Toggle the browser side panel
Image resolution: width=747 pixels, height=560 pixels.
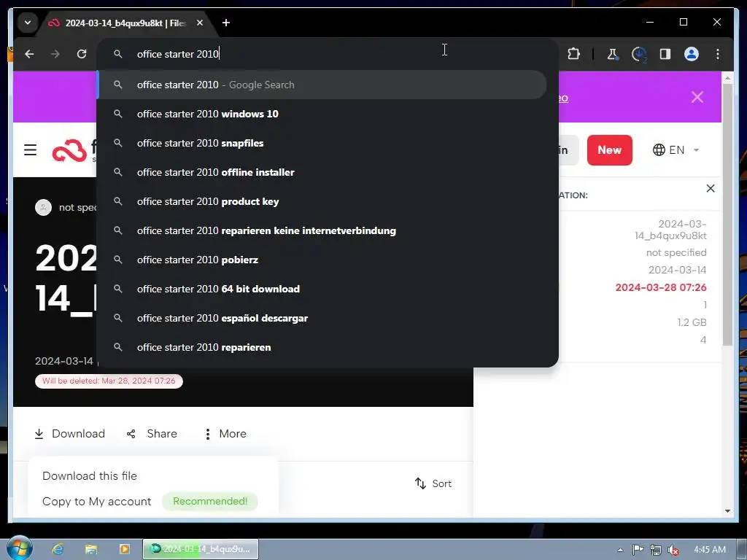tap(665, 54)
